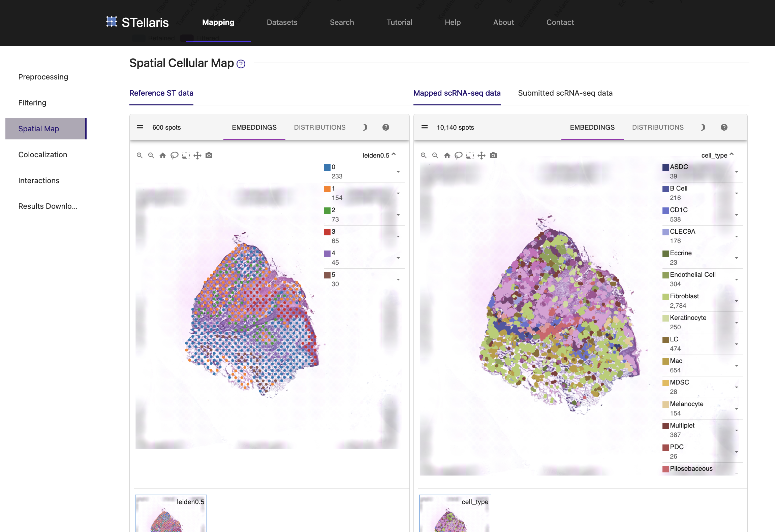Click cluster 2 green color swatch
Image resolution: width=775 pixels, height=532 pixels.
(327, 210)
